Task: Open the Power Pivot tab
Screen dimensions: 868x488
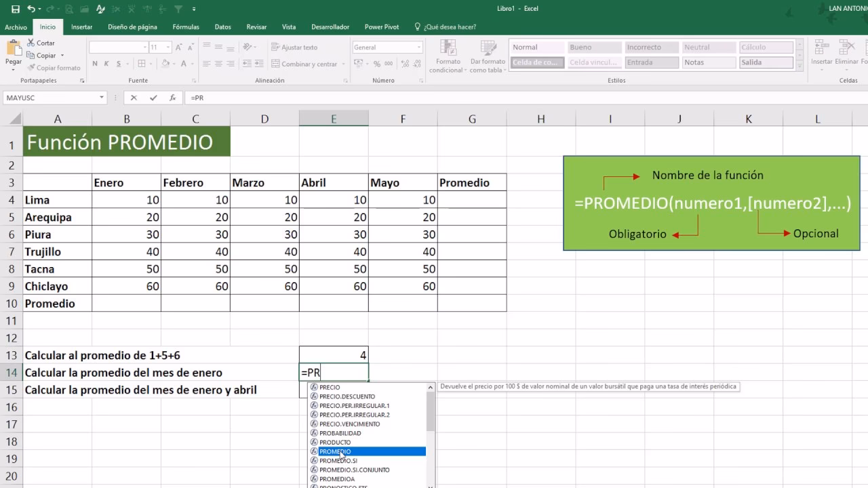Action: 381,26
